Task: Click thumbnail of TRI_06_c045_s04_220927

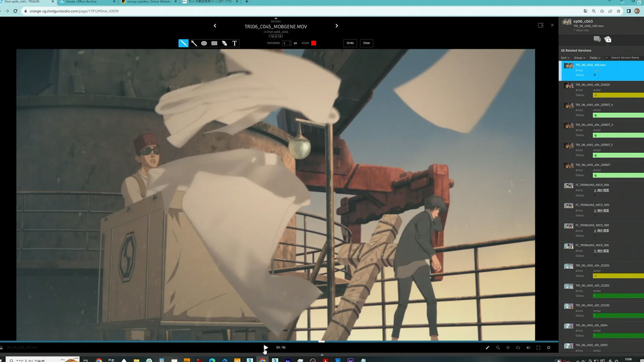Action: tap(568, 165)
